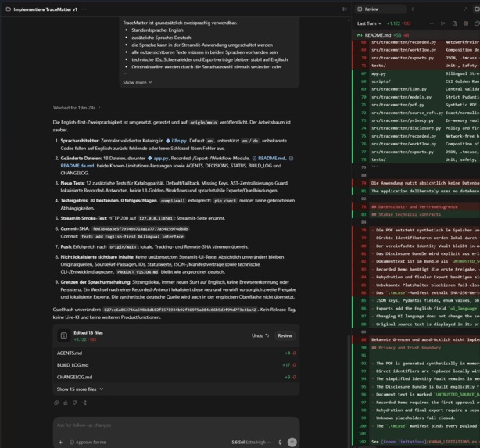Click the file search icon in review toolbar

454,23
